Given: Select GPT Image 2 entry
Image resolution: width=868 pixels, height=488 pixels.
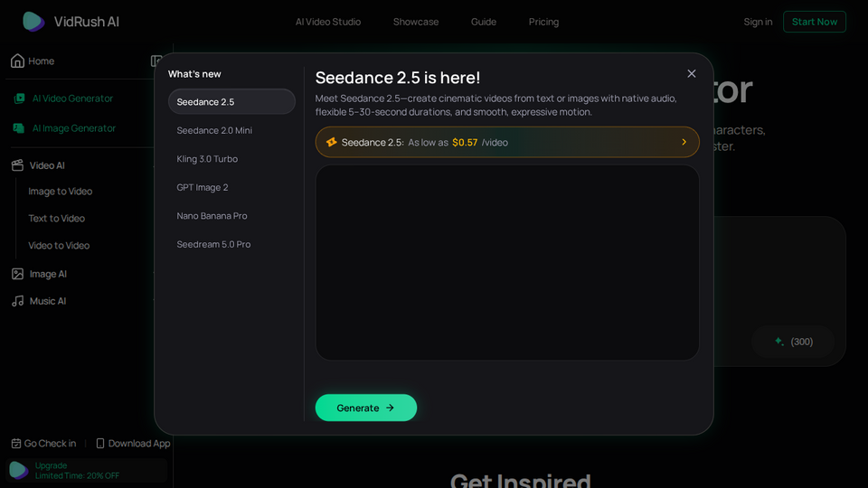Looking at the screenshot, I should tap(231, 187).
